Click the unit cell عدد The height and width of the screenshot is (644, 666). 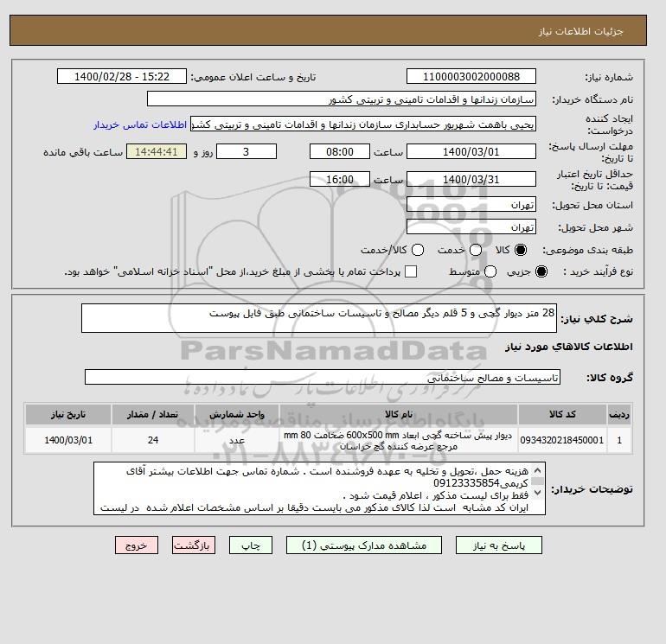point(237,440)
